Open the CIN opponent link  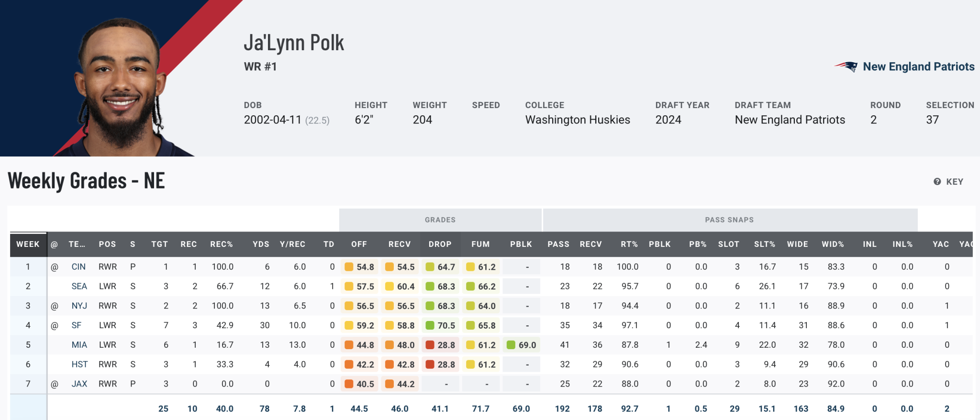coord(78,267)
